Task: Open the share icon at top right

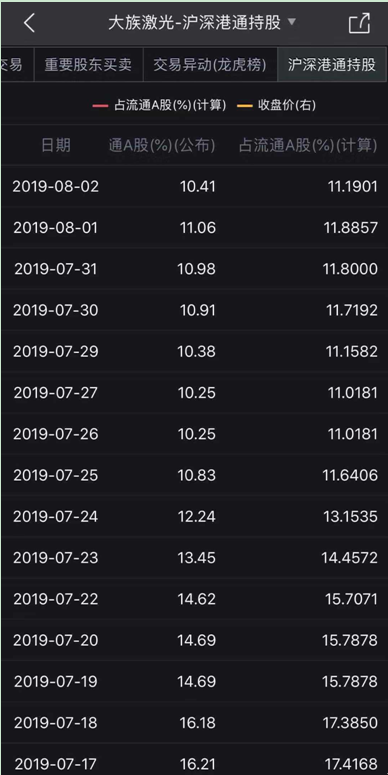Action: click(x=359, y=23)
